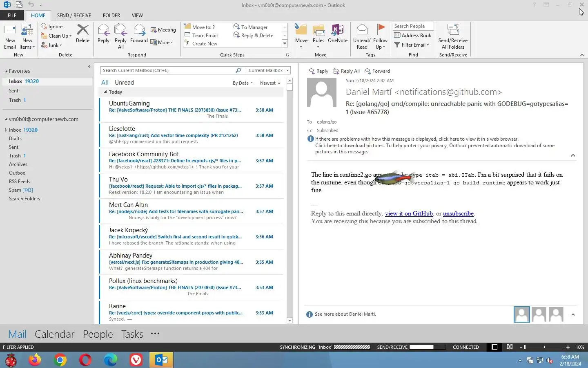Image resolution: width=588 pixels, height=368 pixels.
Task: Open More respond options dropdown
Action: click(x=162, y=43)
